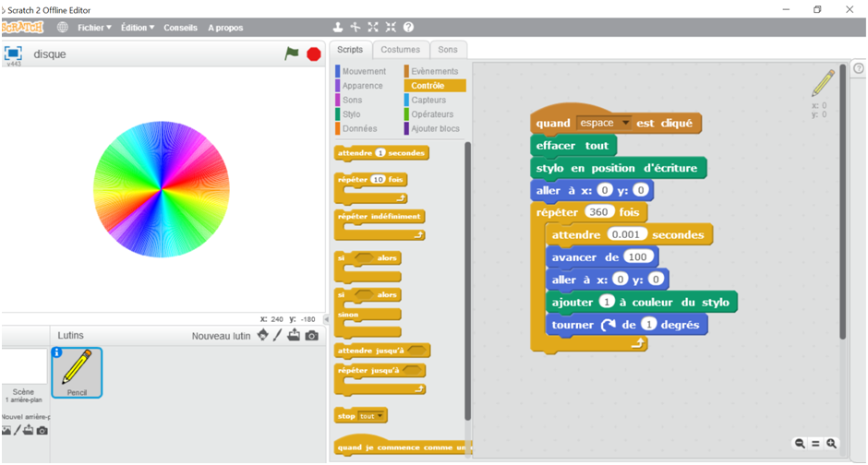
Task: Take new sprite photo with camera icon
Action: (x=312, y=335)
